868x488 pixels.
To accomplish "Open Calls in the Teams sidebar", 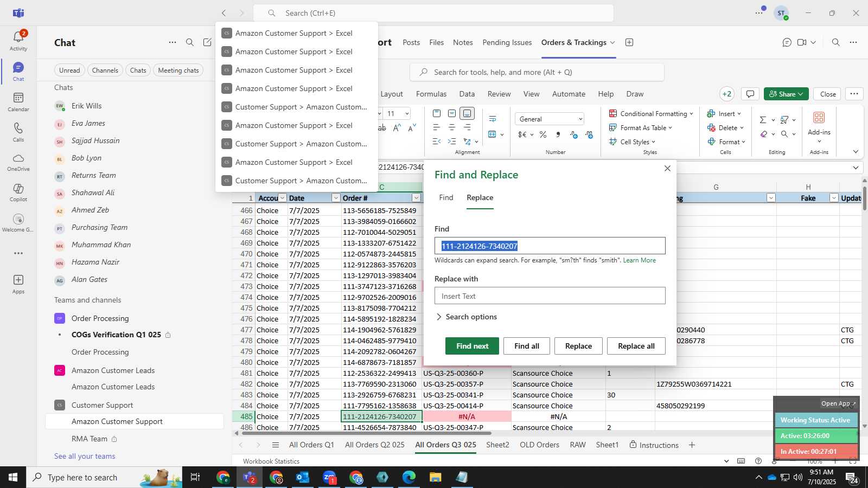I will click(18, 132).
